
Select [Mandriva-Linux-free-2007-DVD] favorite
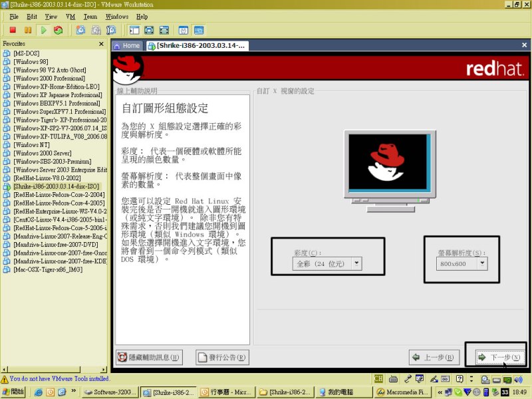click(56, 245)
